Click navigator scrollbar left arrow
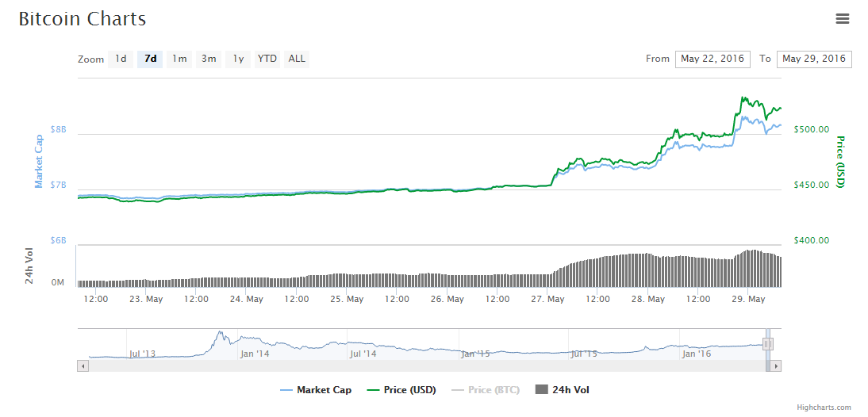868x417 pixels. [x=83, y=365]
